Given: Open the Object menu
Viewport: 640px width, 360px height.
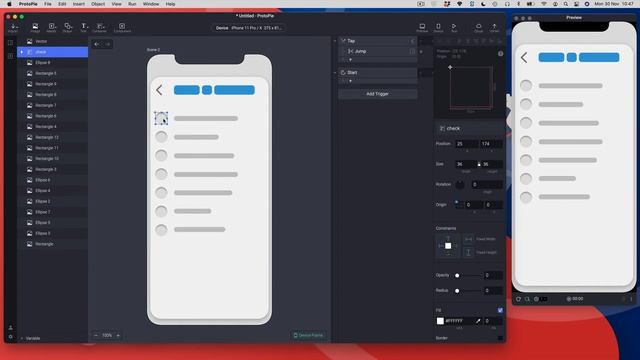Looking at the screenshot, I should (x=98, y=4).
